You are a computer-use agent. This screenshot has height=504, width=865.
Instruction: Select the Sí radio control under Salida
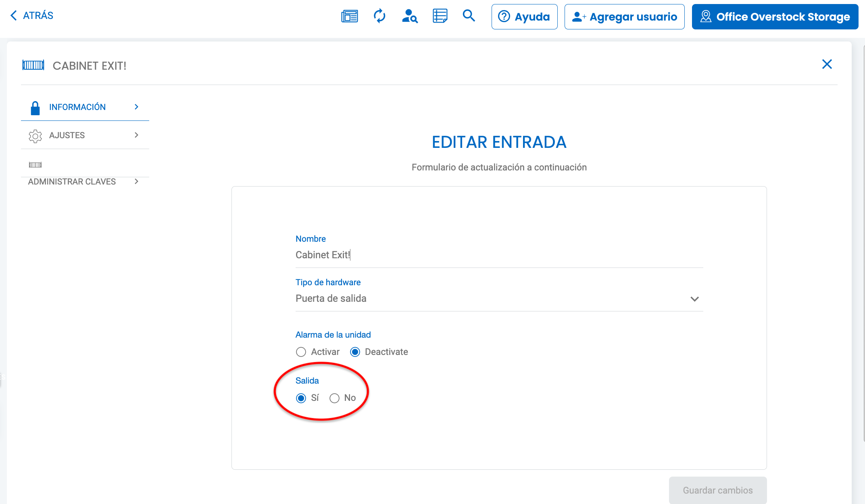[301, 398]
